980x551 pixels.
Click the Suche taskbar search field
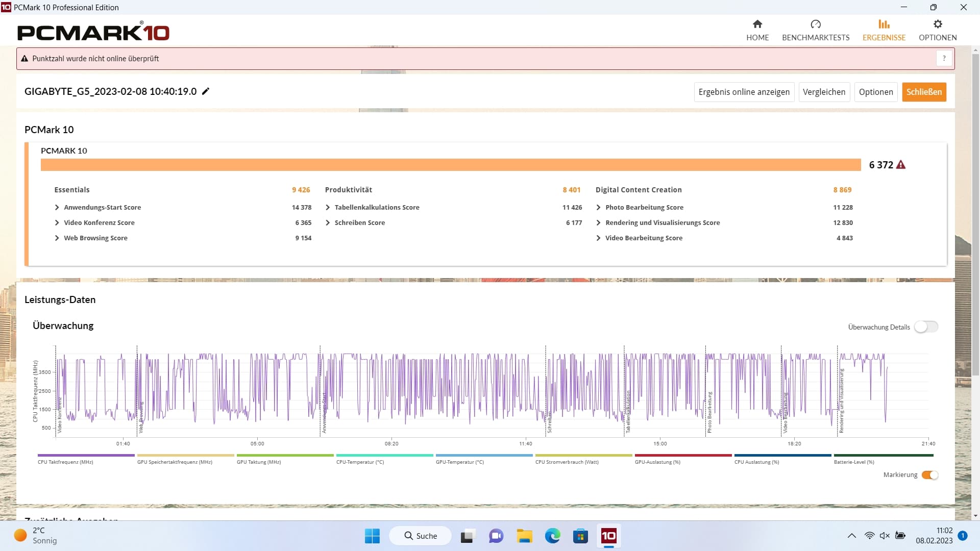coord(421,536)
